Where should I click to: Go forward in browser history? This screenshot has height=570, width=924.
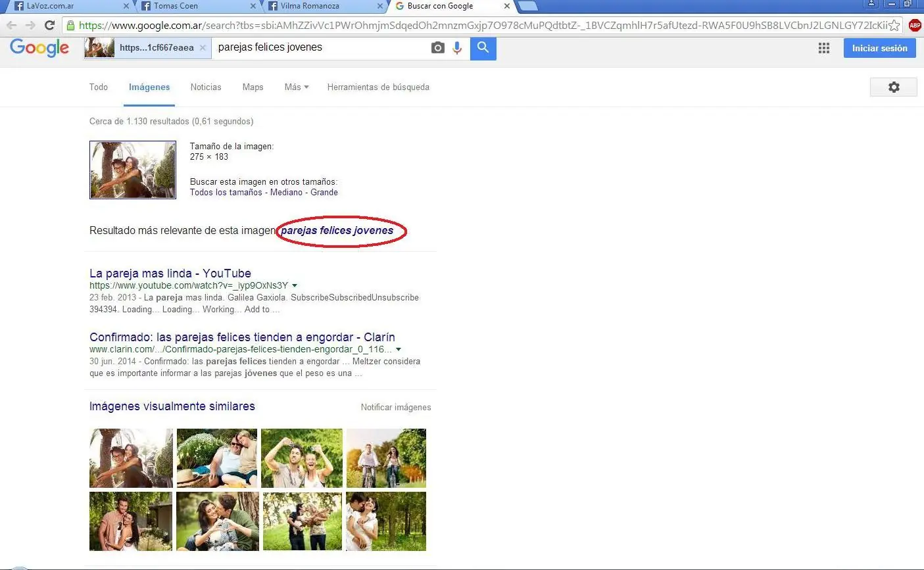30,25
